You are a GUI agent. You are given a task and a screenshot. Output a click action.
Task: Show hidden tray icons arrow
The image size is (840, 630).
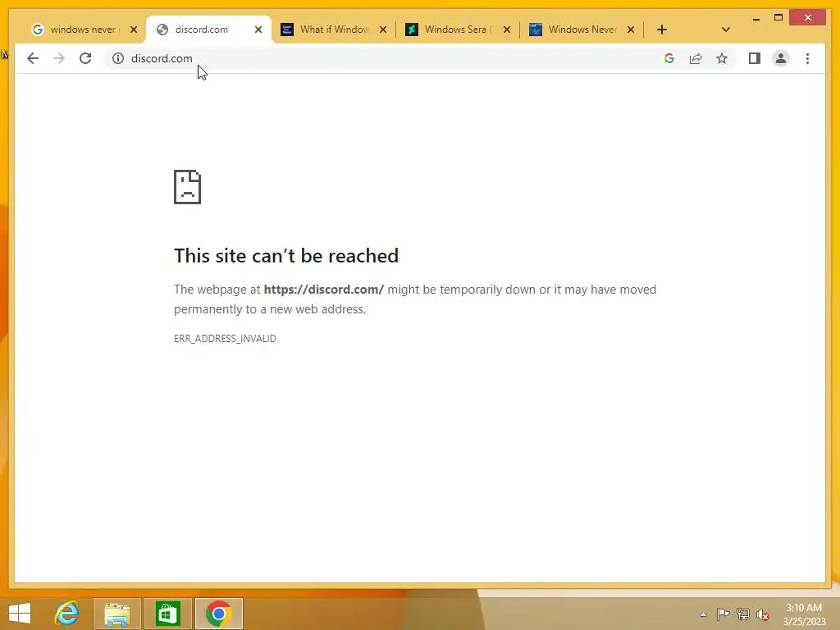pyautogui.click(x=703, y=614)
